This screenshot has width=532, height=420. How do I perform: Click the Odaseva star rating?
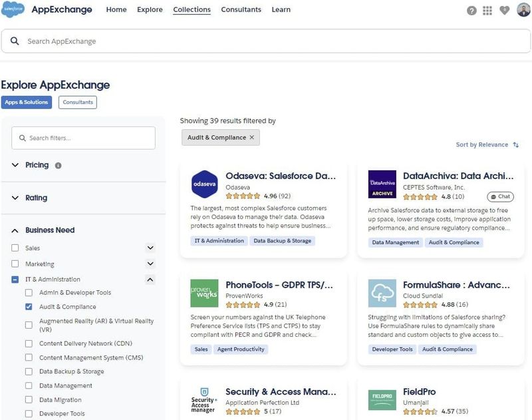click(x=243, y=196)
